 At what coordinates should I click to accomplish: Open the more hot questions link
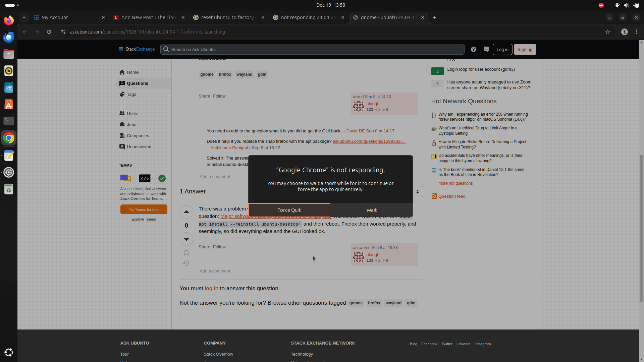point(455,183)
